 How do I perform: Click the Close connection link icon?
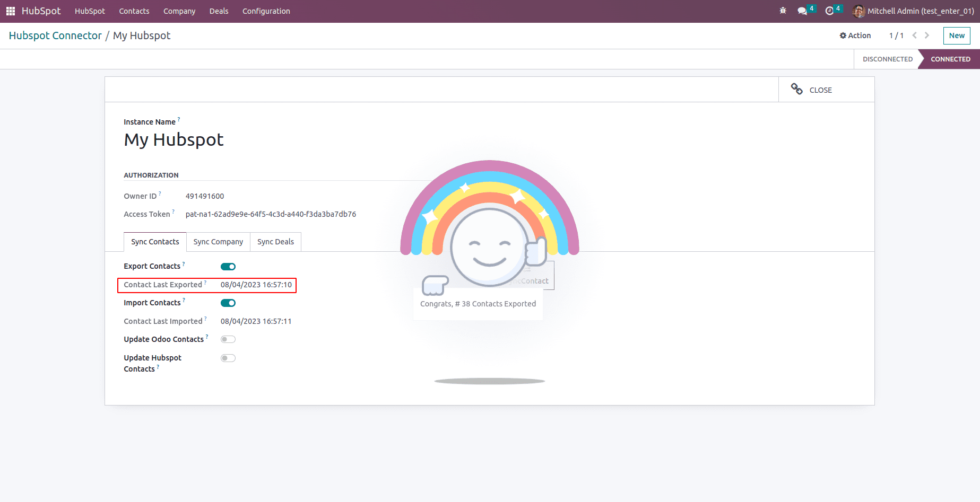797,89
